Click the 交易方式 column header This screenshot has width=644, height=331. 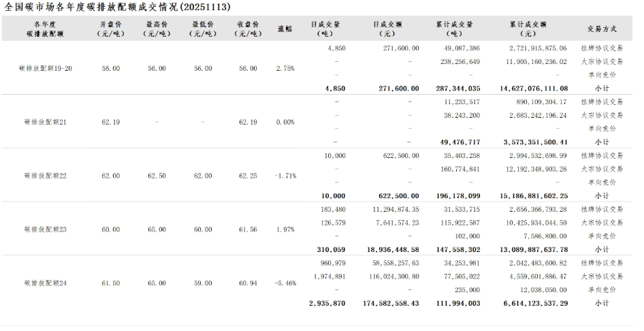602,29
